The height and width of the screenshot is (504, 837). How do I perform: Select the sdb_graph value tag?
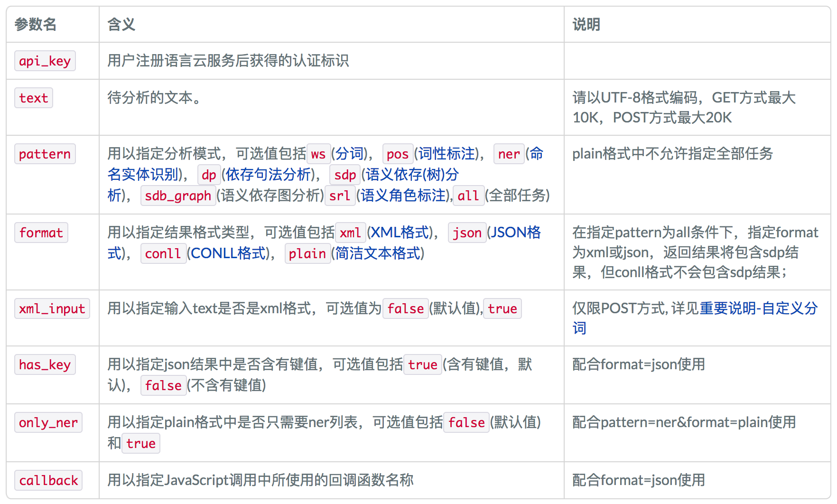178,196
